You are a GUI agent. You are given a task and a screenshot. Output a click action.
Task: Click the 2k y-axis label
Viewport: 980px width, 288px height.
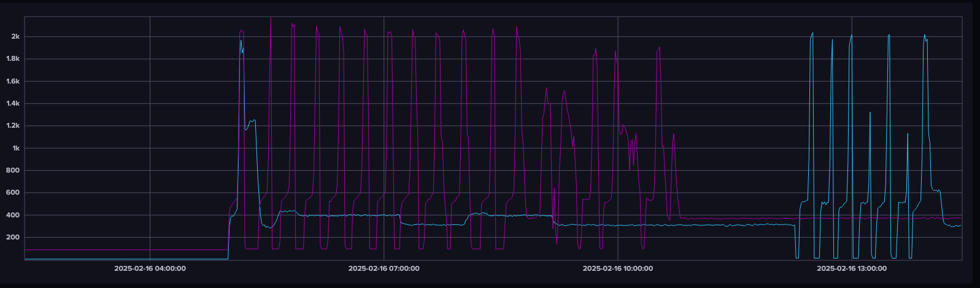15,37
